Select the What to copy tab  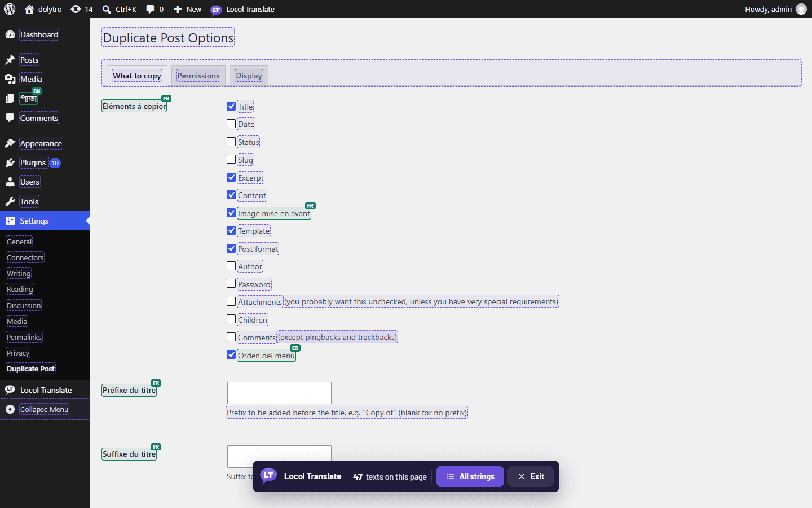(x=137, y=76)
